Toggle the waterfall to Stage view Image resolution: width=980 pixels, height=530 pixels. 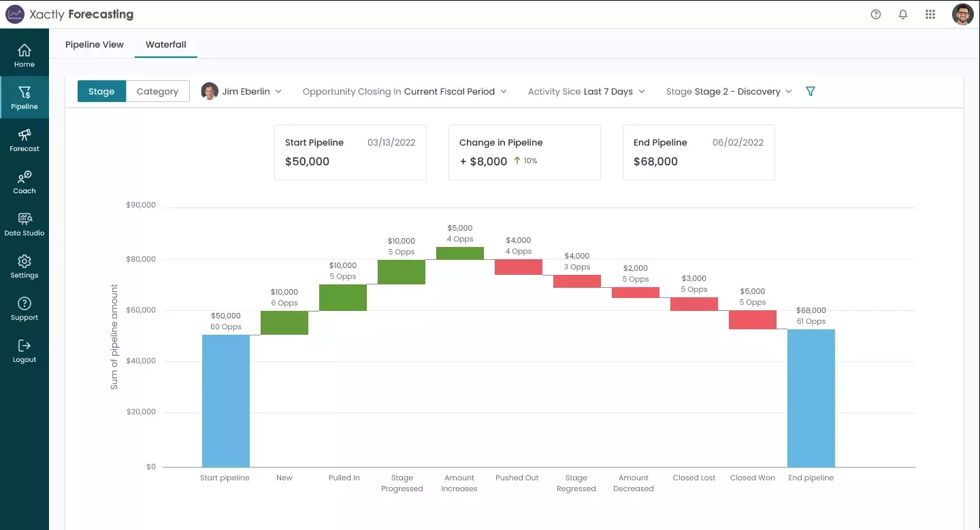coord(101,91)
